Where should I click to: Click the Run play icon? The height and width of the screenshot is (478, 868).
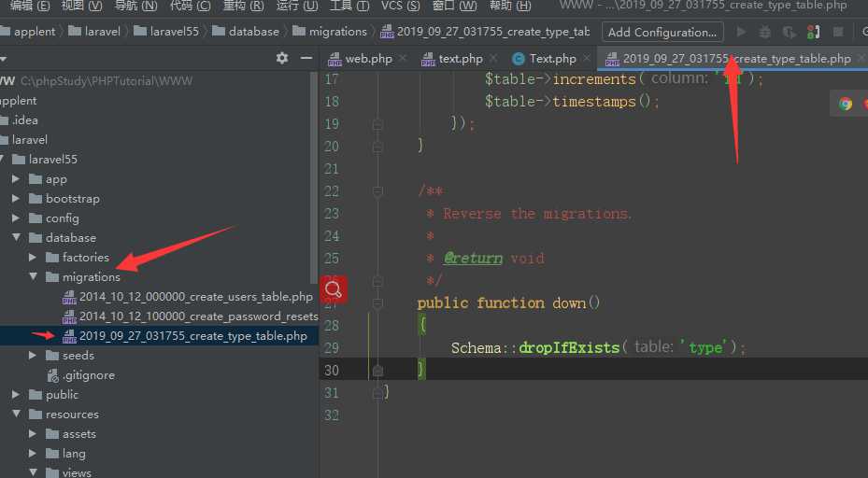pyautogui.click(x=741, y=32)
